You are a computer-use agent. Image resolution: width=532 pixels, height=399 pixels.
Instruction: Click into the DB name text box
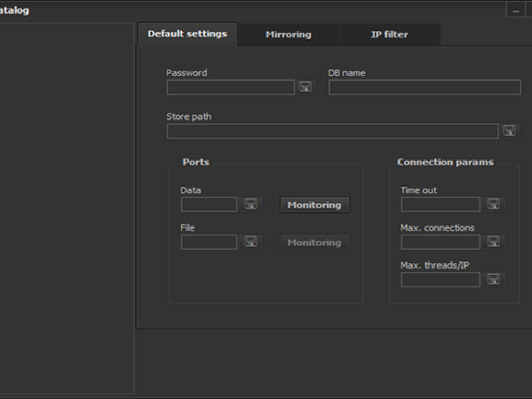(x=424, y=87)
